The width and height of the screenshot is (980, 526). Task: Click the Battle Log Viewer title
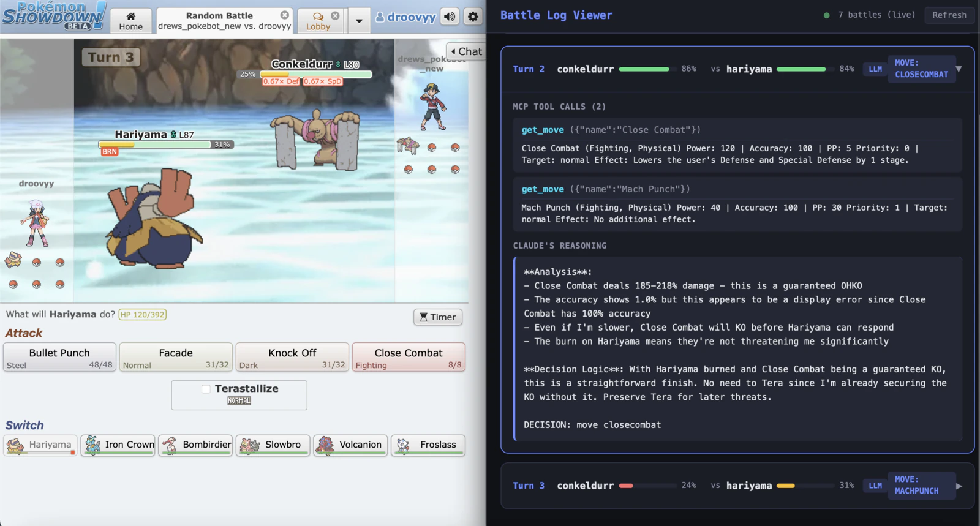(x=556, y=15)
